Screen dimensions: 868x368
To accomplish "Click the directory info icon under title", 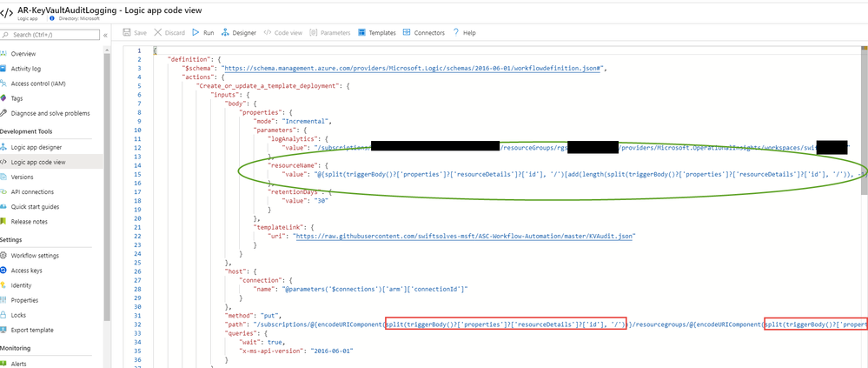I will click(x=52, y=18).
